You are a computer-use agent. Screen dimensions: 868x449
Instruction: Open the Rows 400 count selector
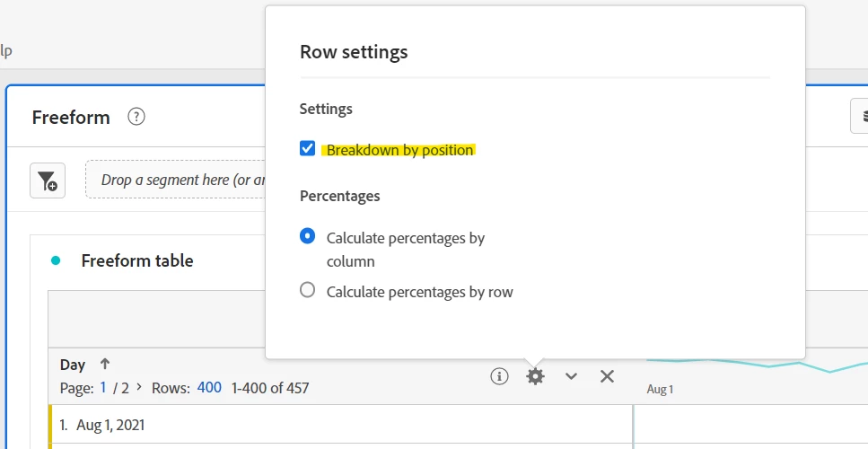209,388
